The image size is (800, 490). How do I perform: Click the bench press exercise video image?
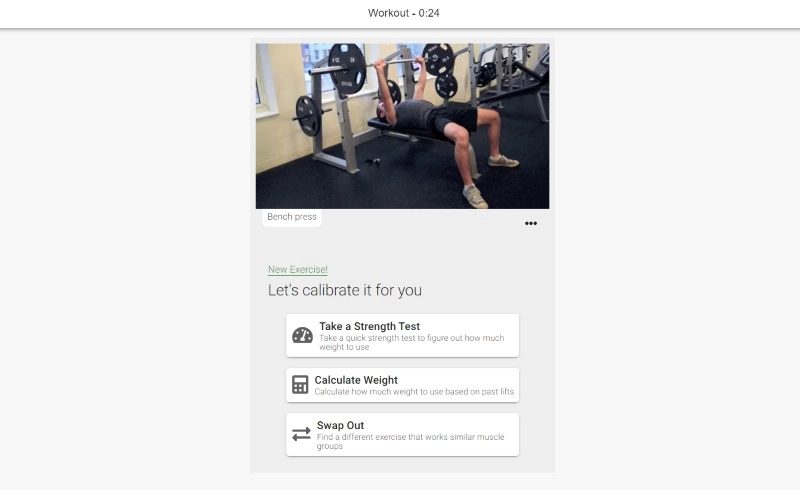point(403,126)
